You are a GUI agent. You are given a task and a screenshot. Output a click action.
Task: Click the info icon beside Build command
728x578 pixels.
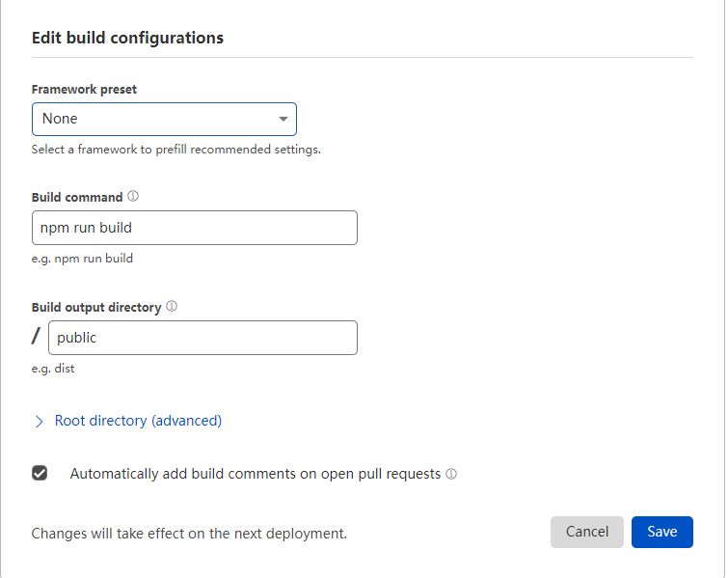pos(133,196)
